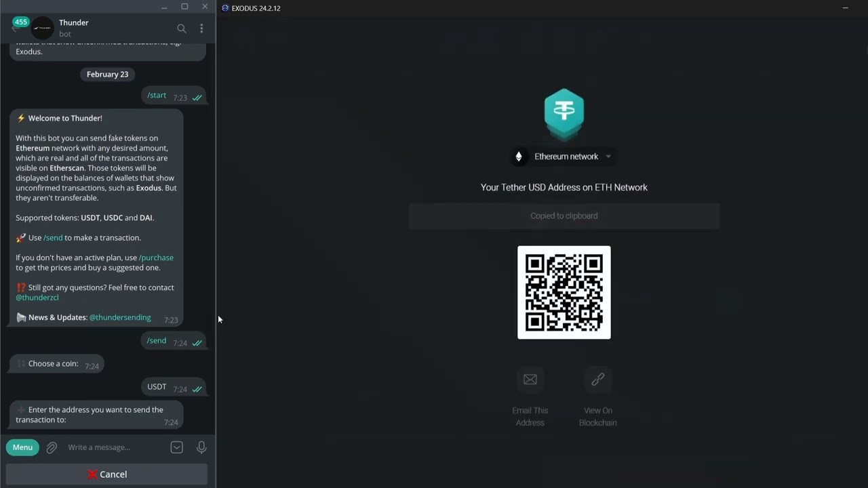Image resolution: width=868 pixels, height=488 pixels.
Task: Click Email This Address envelope icon
Action: click(530, 380)
